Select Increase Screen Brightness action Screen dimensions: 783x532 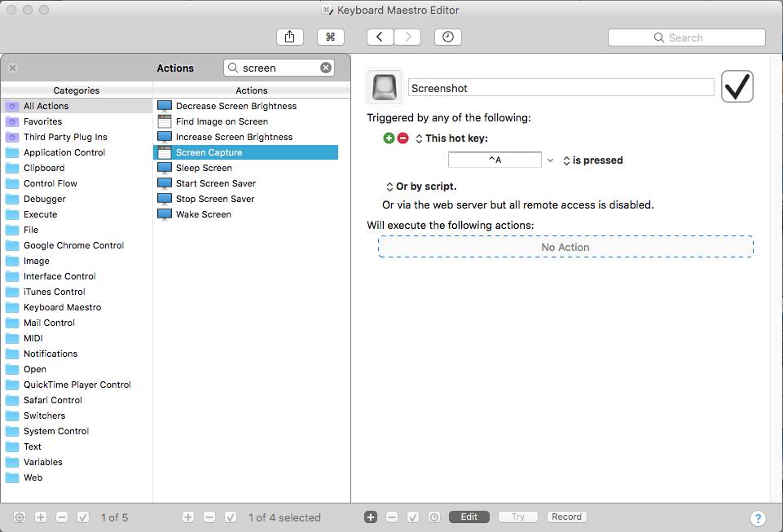[x=246, y=137]
